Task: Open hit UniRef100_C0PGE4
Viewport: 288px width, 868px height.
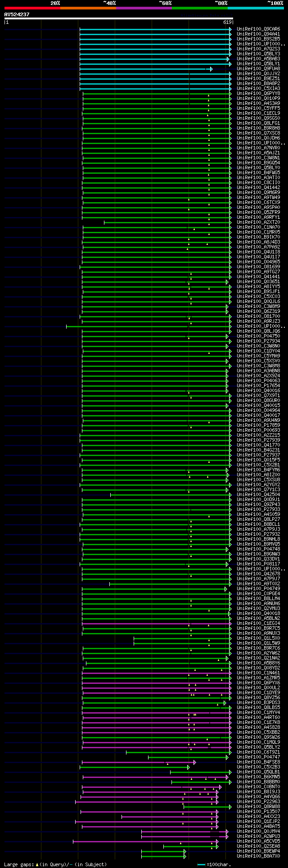Action: point(258,594)
